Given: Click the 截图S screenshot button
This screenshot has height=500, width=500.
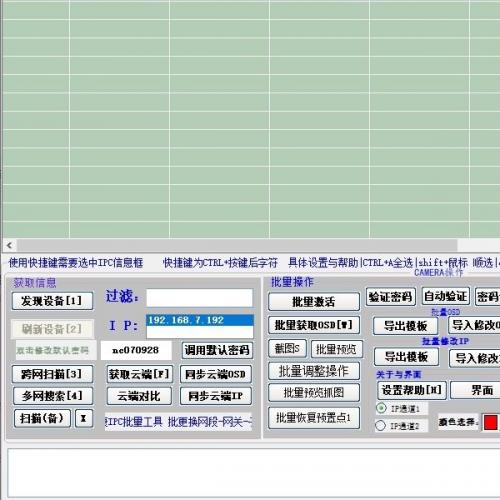Looking at the screenshot, I should (x=287, y=349).
